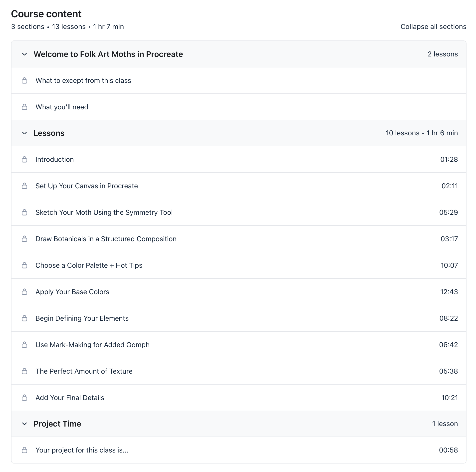Image resolution: width=476 pixels, height=472 pixels.
Task: Open Begin Defining Your Elements lesson
Action: pyautogui.click(x=82, y=318)
